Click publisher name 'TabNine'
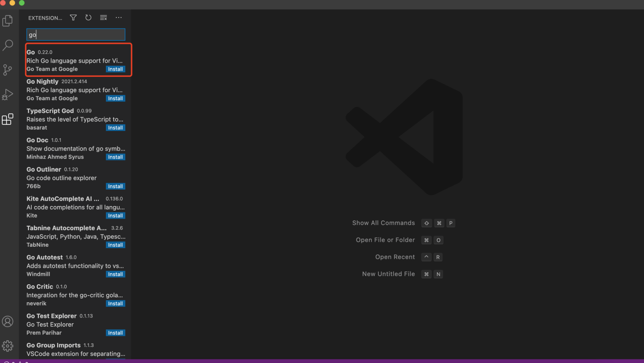This screenshot has height=363, width=644. (x=38, y=245)
